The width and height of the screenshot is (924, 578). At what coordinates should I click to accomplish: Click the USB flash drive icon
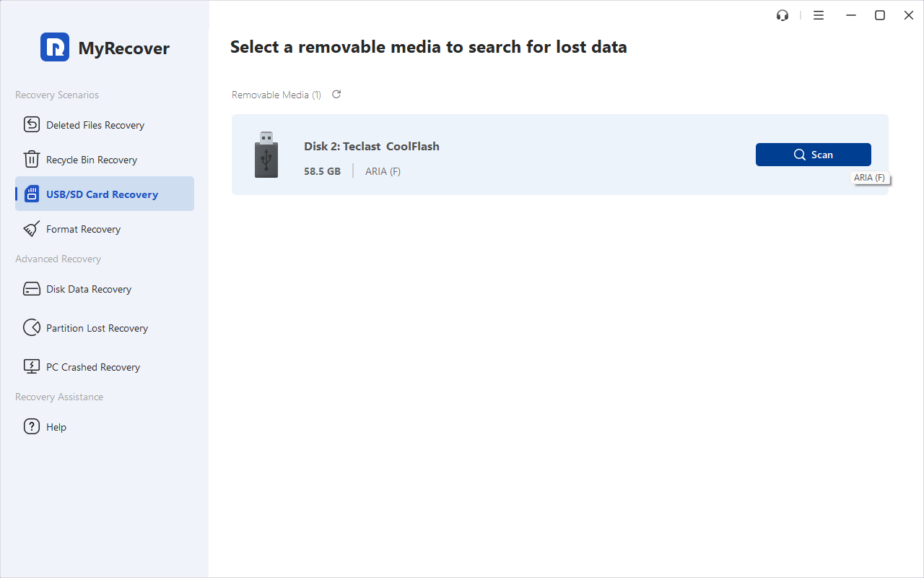(x=266, y=155)
